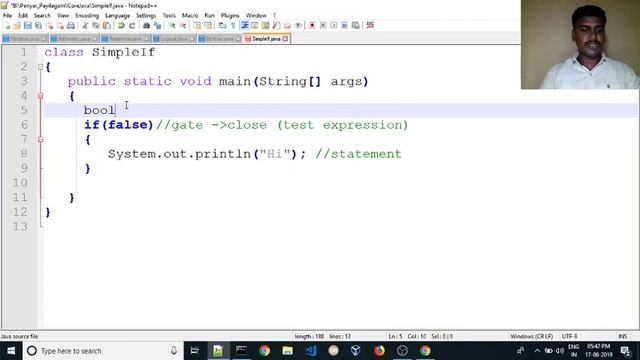
Task: Click the Zoom In toolbar icon
Action: tap(173, 25)
